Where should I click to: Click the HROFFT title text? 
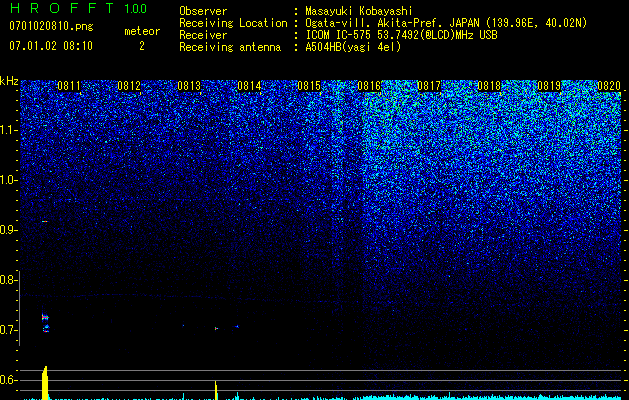[x=61, y=8]
